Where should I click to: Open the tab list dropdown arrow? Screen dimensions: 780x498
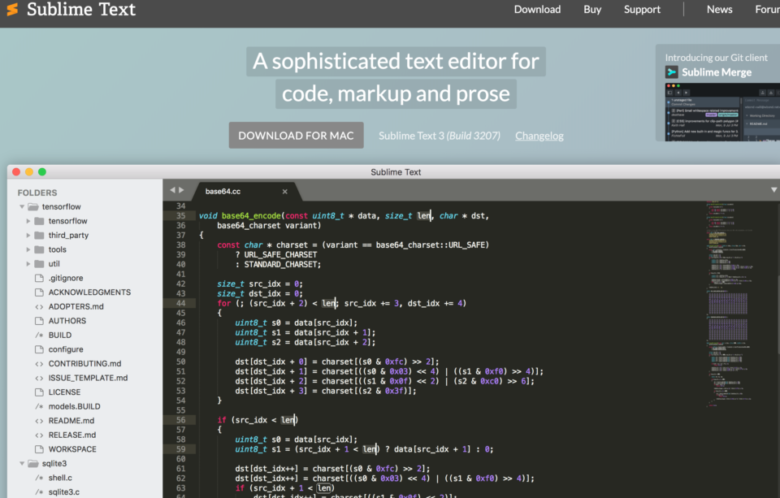pyautogui.click(x=774, y=190)
